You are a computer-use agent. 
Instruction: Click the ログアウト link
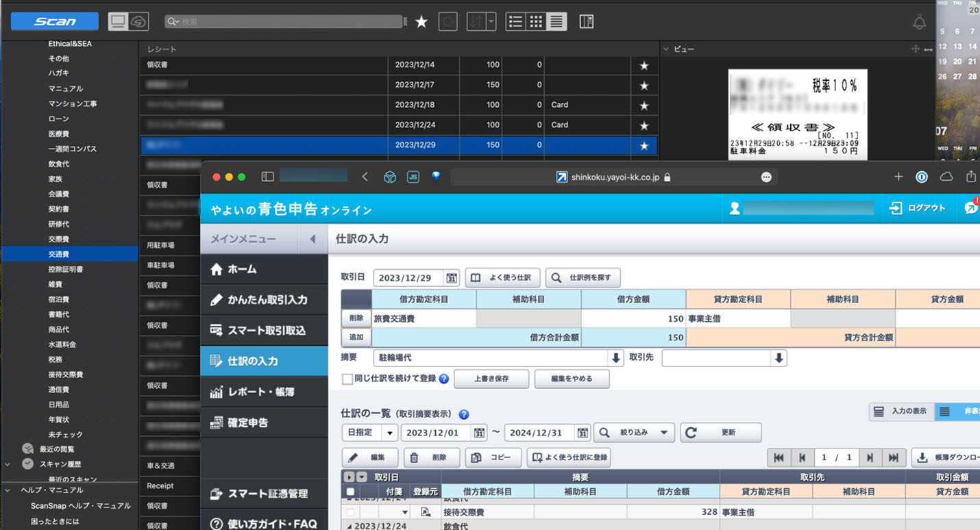point(917,208)
